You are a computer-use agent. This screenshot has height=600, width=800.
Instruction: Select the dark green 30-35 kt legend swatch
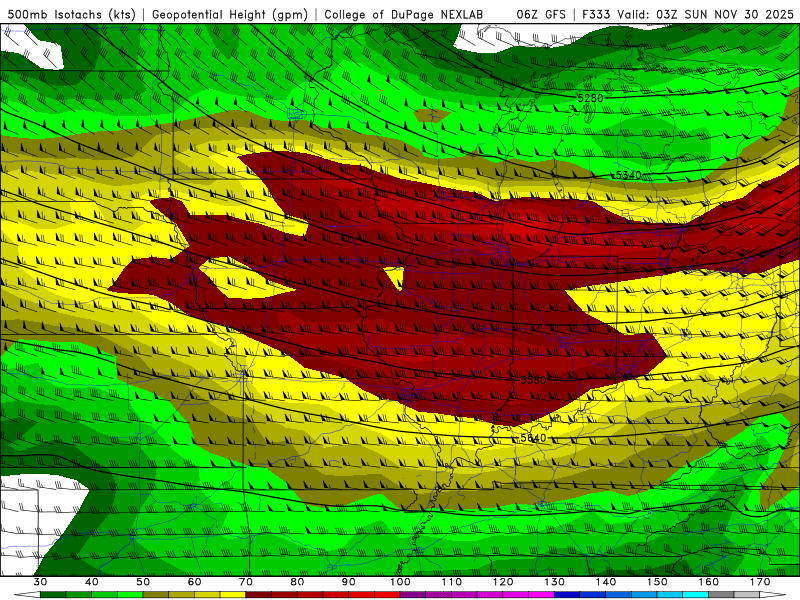[53, 595]
